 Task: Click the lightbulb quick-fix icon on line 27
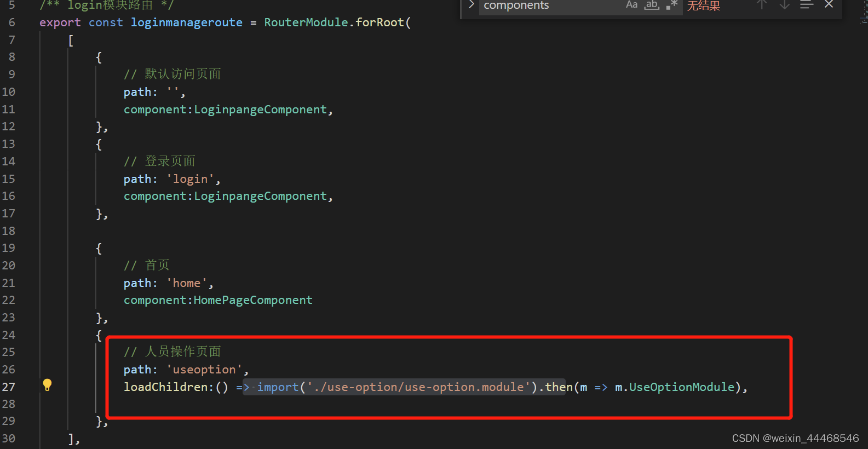point(47,385)
